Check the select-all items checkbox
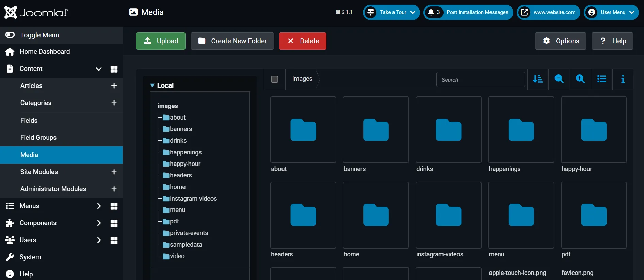This screenshot has height=280, width=644. pyautogui.click(x=274, y=79)
